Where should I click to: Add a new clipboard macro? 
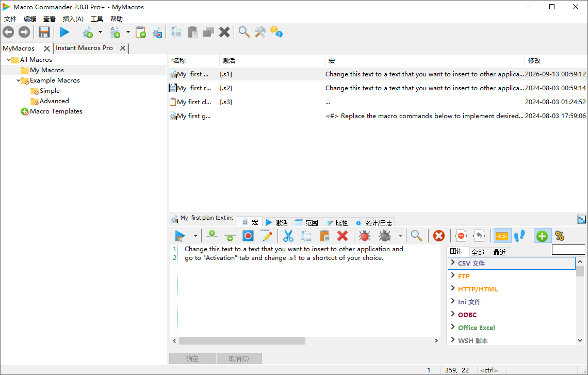141,32
